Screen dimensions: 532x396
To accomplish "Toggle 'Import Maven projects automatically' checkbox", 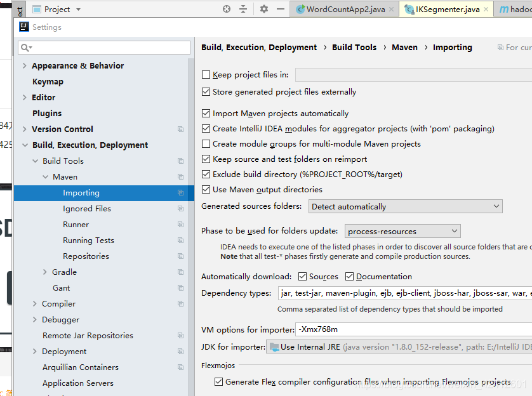I will [x=206, y=113].
